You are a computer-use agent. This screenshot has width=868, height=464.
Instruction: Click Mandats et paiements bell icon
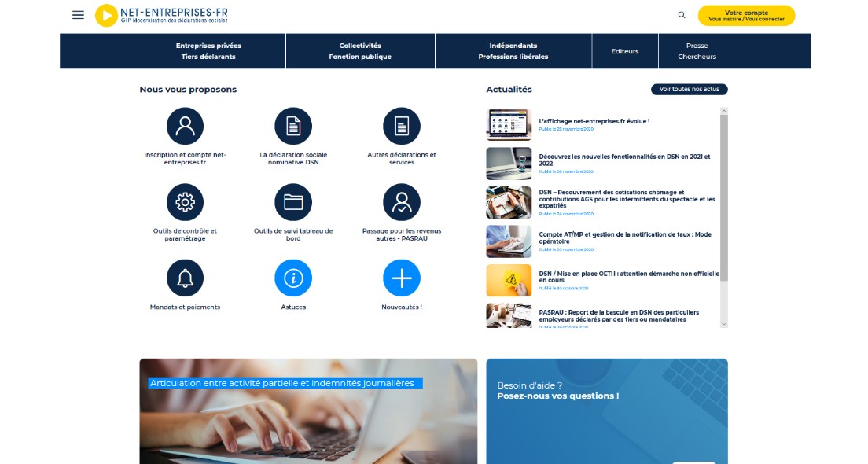[x=185, y=278]
